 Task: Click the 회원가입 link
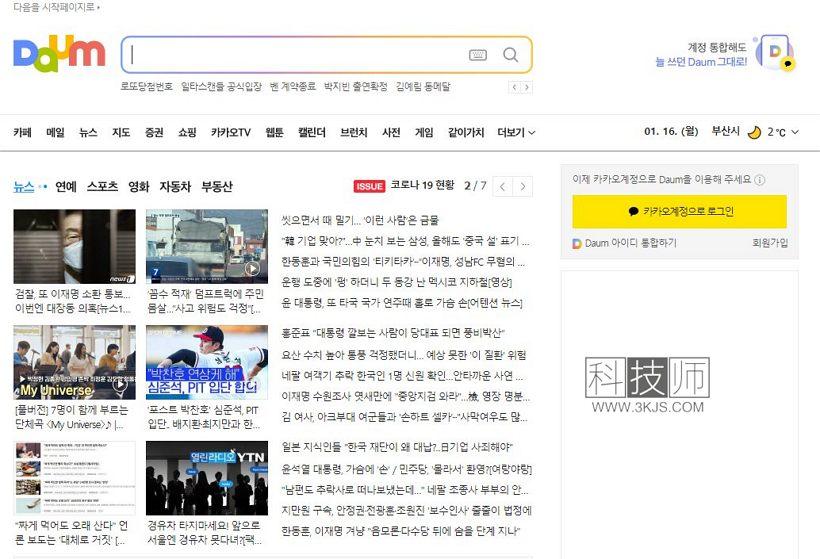pos(770,243)
